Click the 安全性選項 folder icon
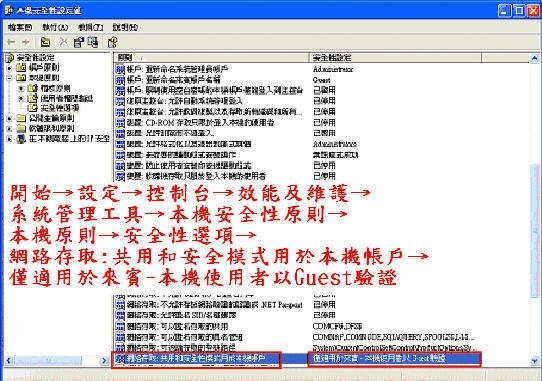542x381 pixels. (32, 108)
